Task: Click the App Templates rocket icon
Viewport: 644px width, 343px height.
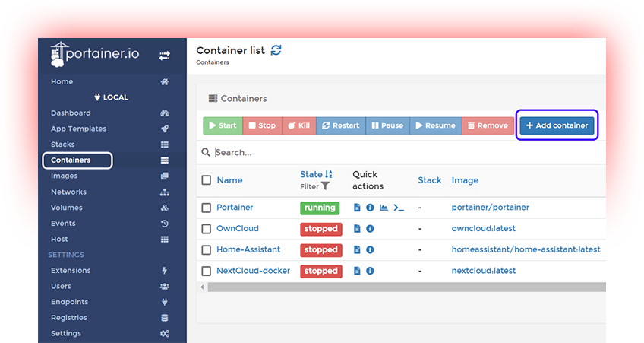Action: [x=164, y=129]
